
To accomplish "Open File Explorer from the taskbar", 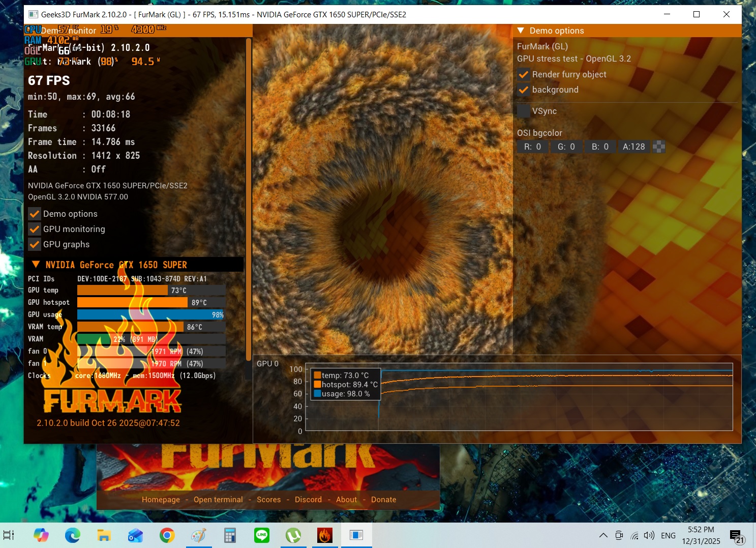I will tap(104, 535).
